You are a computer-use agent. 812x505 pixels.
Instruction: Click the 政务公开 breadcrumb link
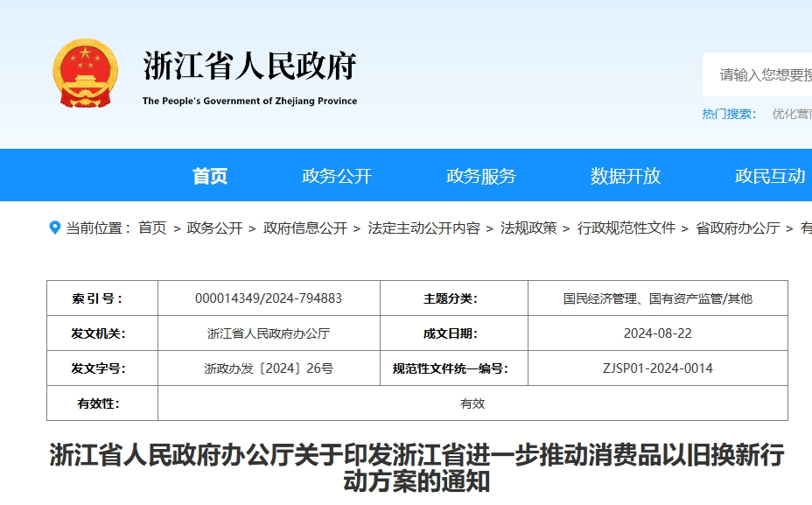[x=214, y=228]
